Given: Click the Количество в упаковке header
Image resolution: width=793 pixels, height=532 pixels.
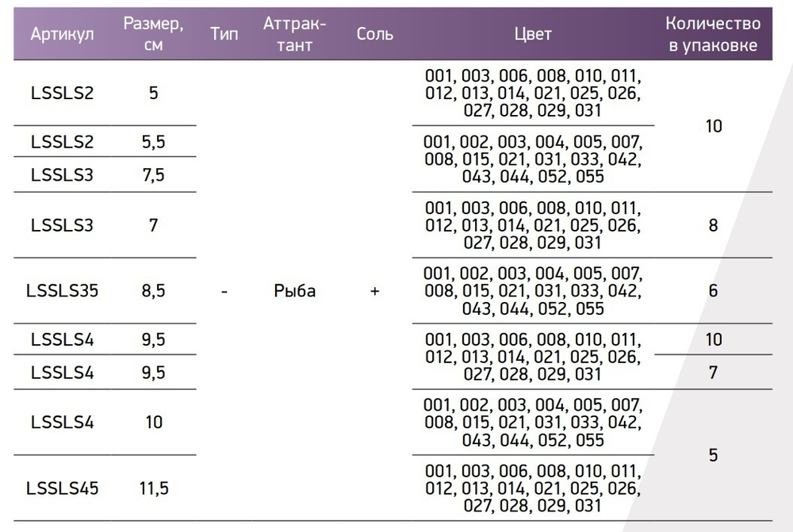Looking at the screenshot, I should (714, 34).
